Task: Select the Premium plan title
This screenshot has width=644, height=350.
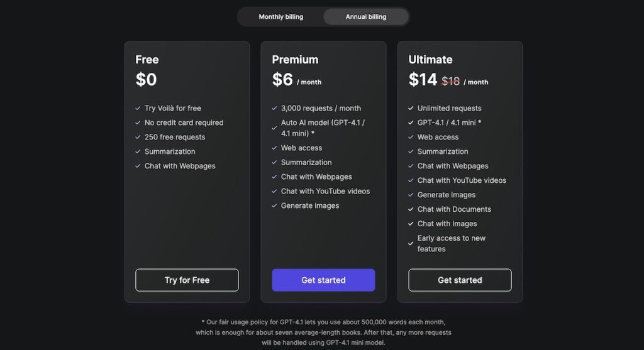Action: pos(295,60)
